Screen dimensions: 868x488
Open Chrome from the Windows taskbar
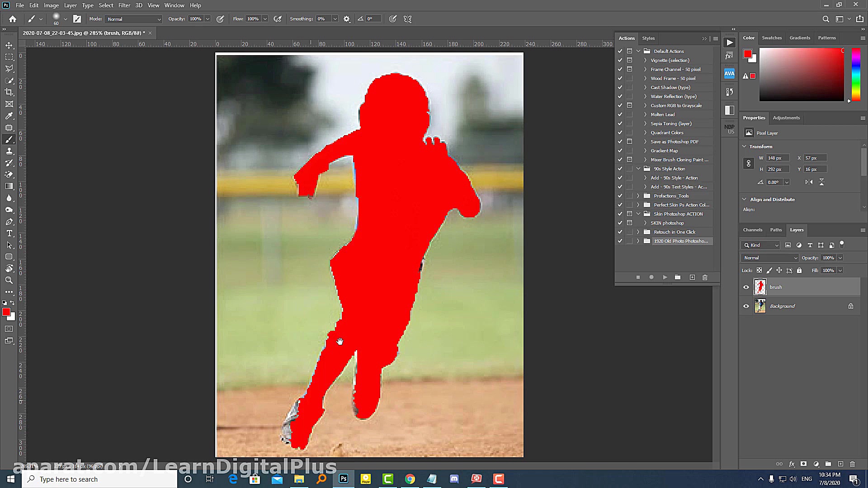(x=410, y=479)
